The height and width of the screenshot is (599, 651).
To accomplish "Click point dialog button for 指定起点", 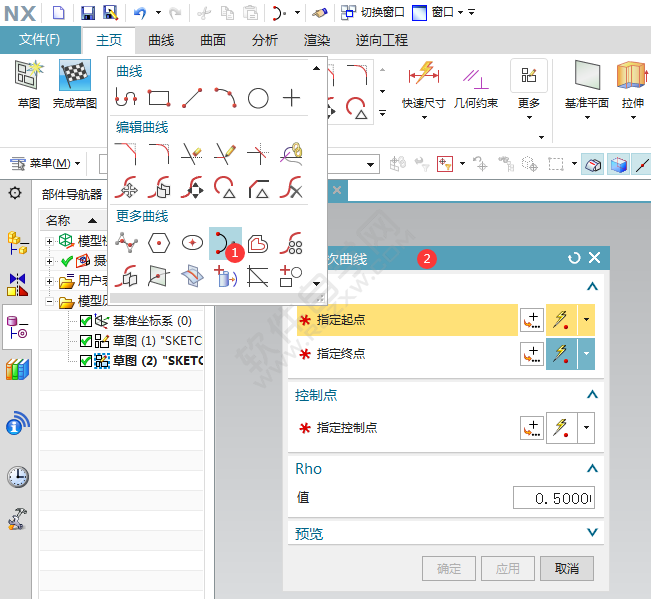I will (x=532, y=320).
